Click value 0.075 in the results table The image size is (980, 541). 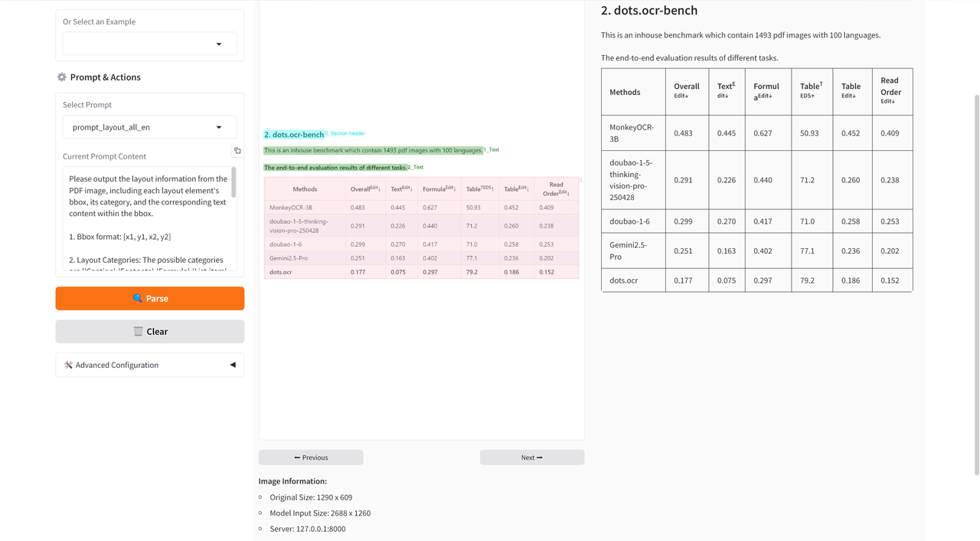click(x=727, y=280)
